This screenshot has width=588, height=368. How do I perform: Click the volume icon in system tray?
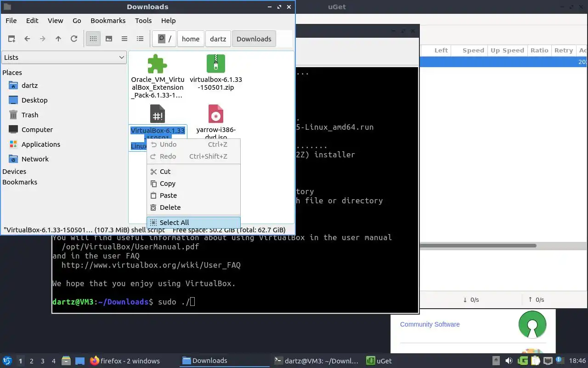pyautogui.click(x=509, y=361)
